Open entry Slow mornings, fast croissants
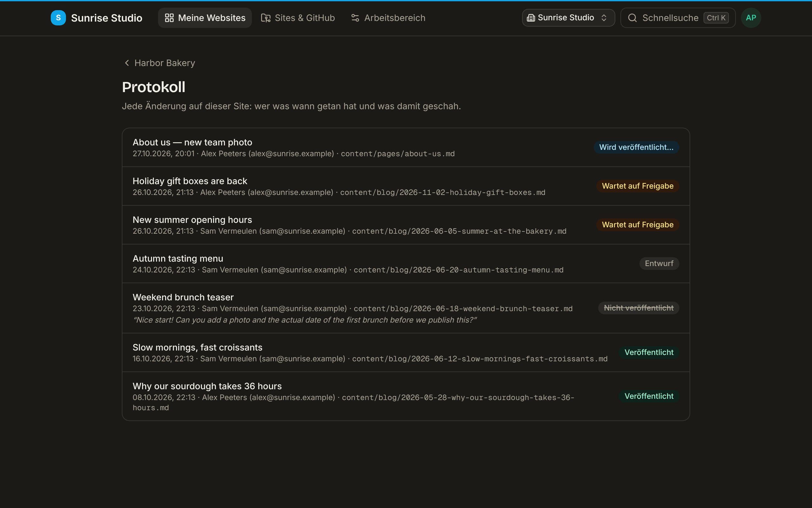 pyautogui.click(x=406, y=352)
